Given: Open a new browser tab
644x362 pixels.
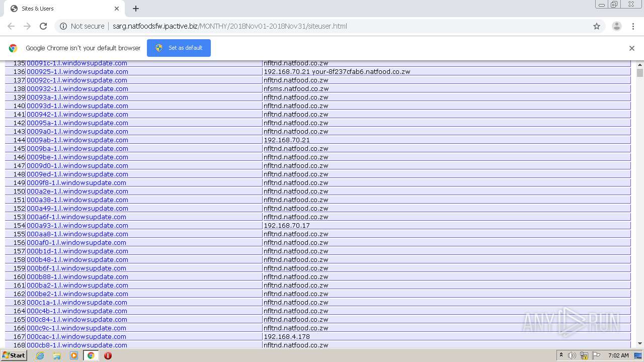Looking at the screenshot, I should tap(136, 9).
